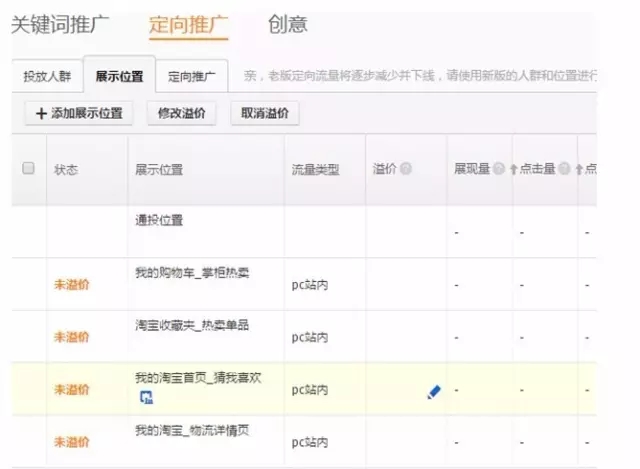Click 未溢价 status in 物流详情页 row
The width and height of the screenshot is (640, 469).
click(71, 442)
